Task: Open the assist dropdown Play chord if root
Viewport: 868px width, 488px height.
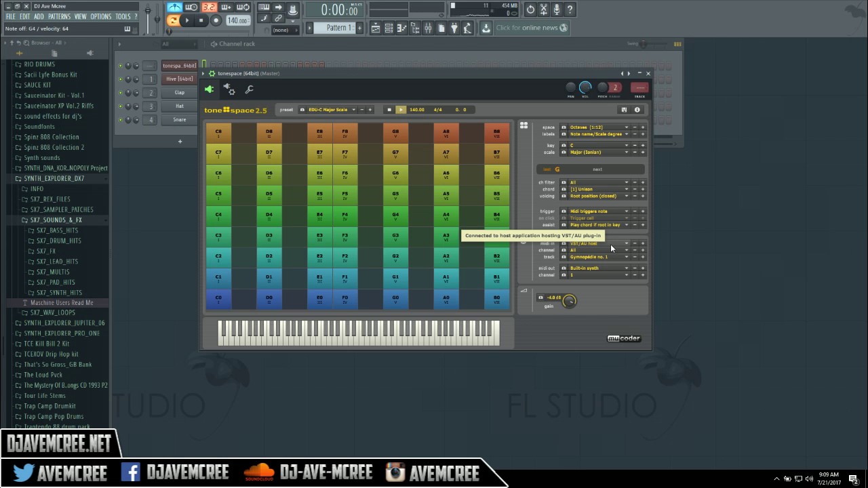Action: pyautogui.click(x=599, y=225)
